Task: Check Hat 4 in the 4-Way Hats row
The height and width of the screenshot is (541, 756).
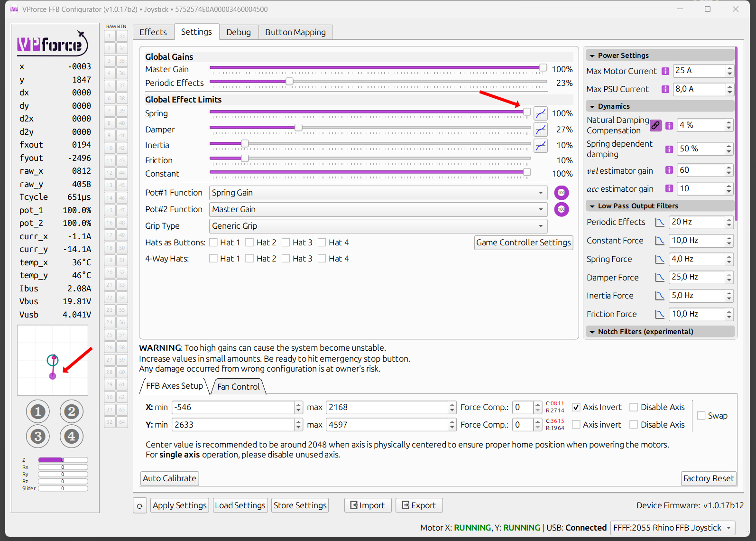Action: [322, 259]
